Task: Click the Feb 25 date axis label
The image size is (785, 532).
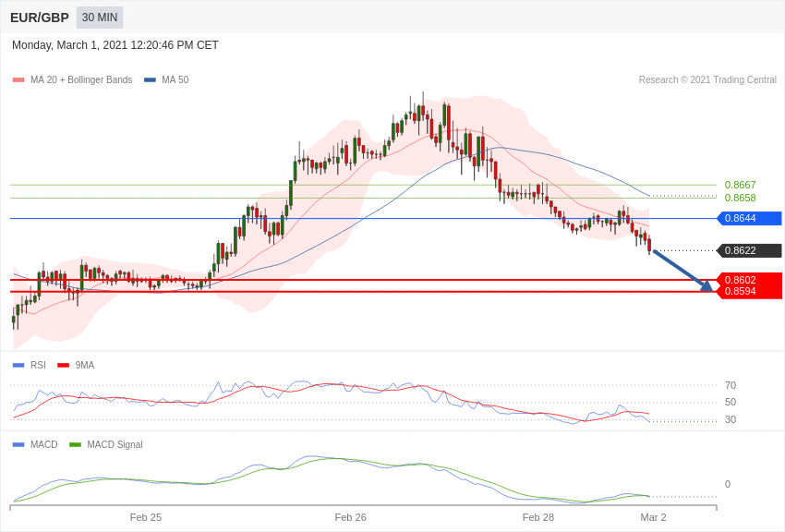Action: pyautogui.click(x=146, y=517)
